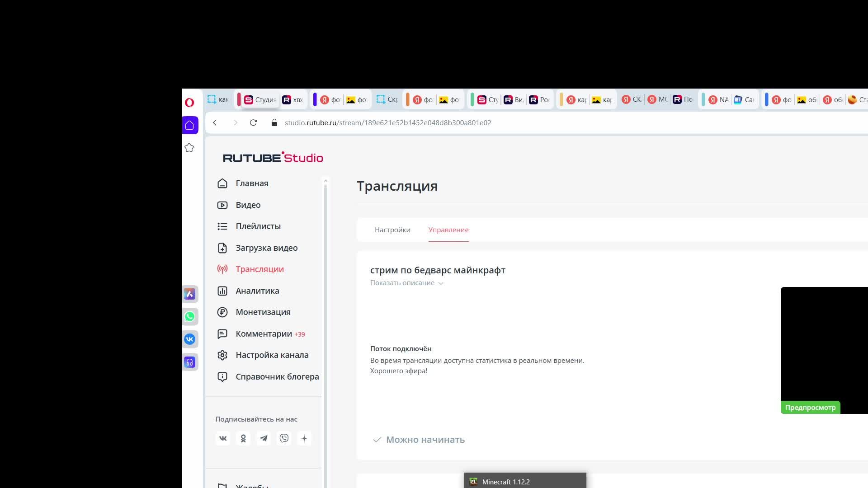Click the RUTUBE Studio logo
The height and width of the screenshot is (488, 868).
pyautogui.click(x=273, y=158)
